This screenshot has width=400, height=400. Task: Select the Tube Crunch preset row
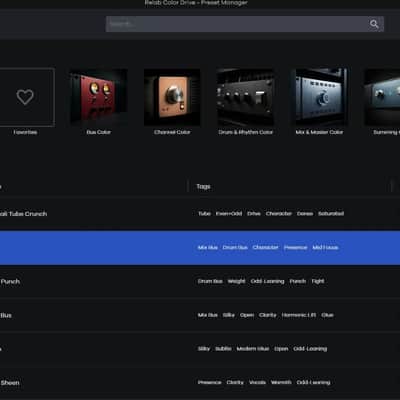click(200, 214)
